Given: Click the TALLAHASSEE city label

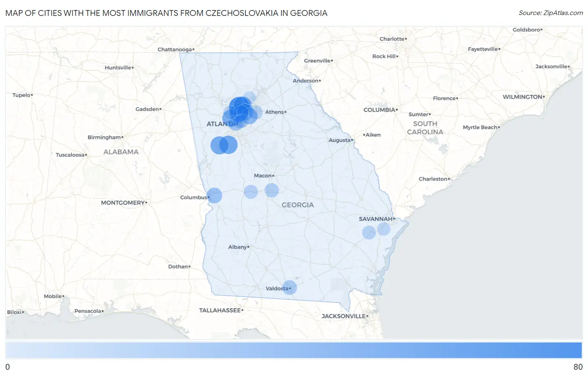Looking at the screenshot, I should click(x=220, y=310).
